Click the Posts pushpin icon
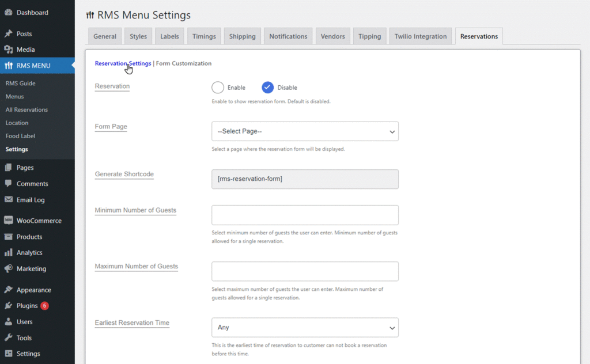Viewport: 590px width, 364px height. [8, 34]
